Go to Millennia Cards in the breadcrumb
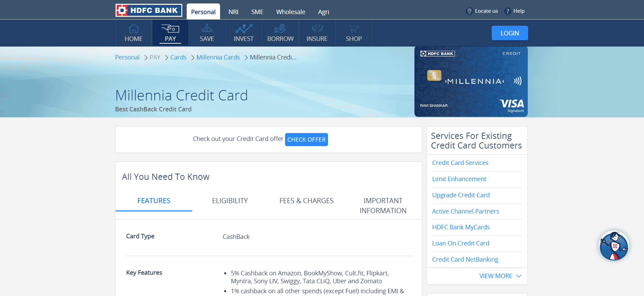Image resolution: width=644 pixels, height=296 pixels. (x=218, y=57)
